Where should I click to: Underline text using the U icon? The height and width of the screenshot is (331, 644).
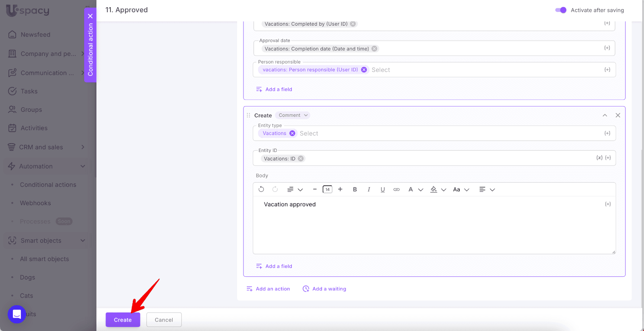coord(382,189)
